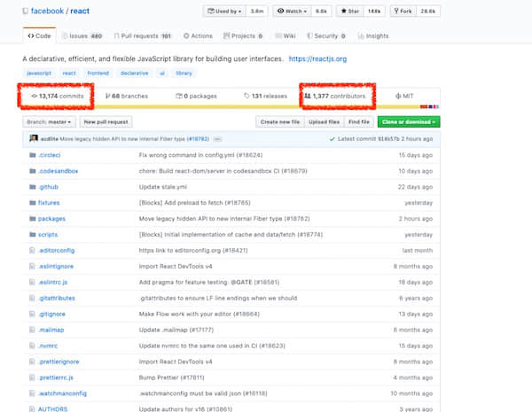Click the folder icon next to fixtures
532x412 pixels.
(32, 202)
